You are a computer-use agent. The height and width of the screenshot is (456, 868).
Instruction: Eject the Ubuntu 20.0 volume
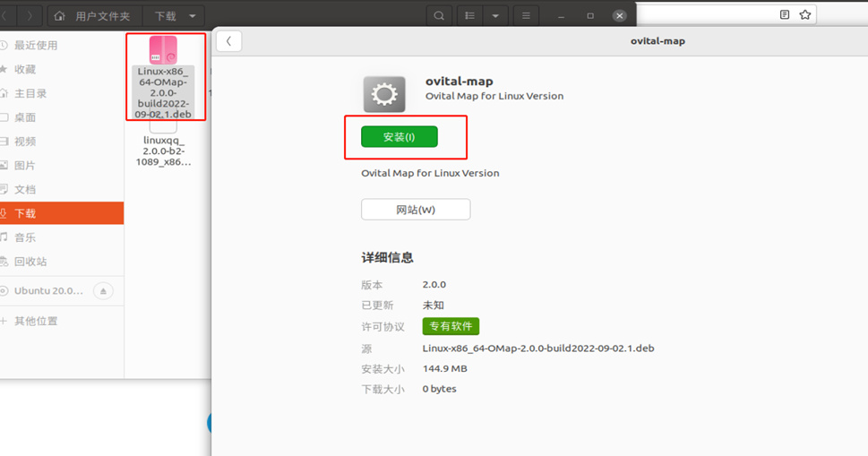click(103, 291)
